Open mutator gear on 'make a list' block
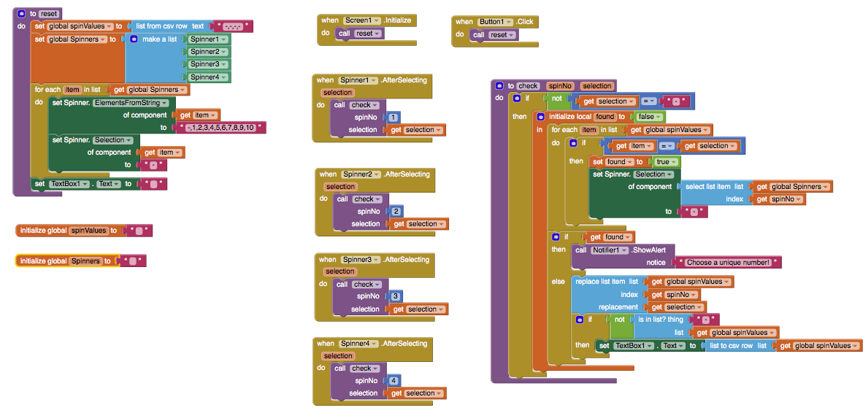 (x=134, y=39)
